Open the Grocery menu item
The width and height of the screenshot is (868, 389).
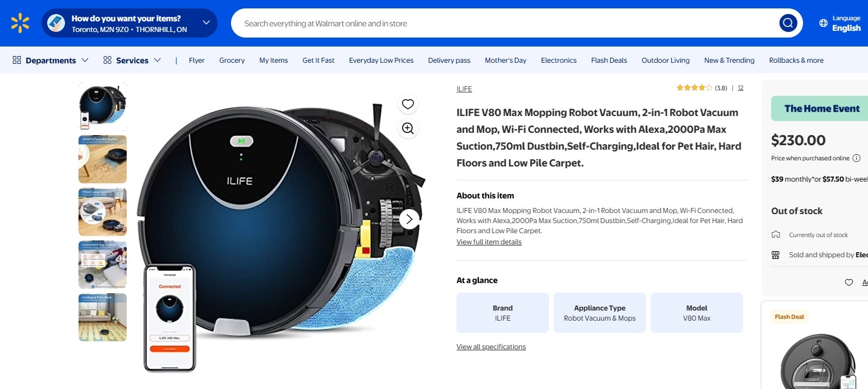232,60
